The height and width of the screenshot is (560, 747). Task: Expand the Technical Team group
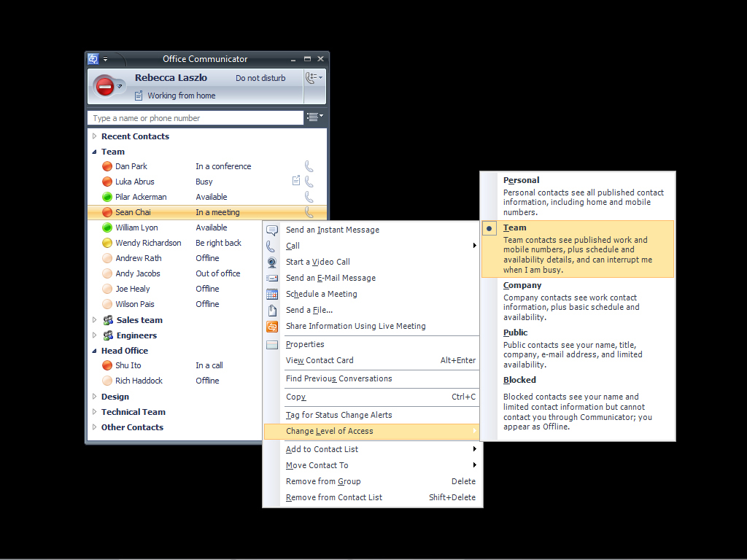(94, 411)
